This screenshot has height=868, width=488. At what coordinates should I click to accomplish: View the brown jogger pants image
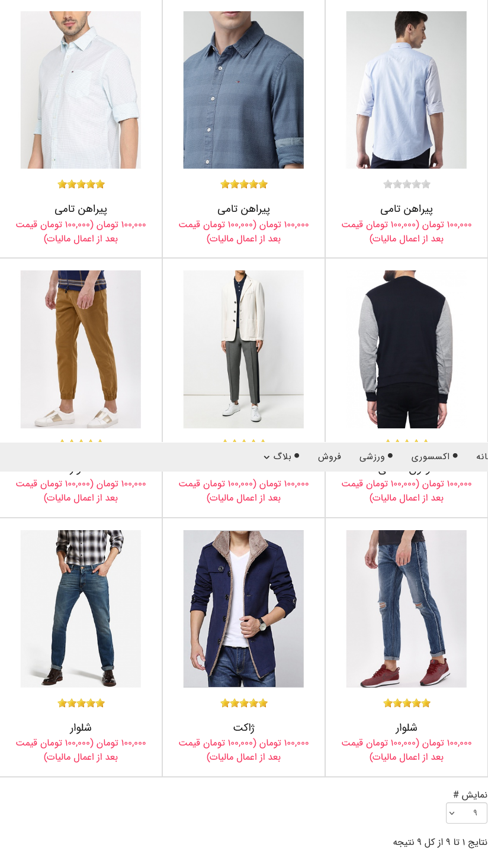(x=81, y=349)
